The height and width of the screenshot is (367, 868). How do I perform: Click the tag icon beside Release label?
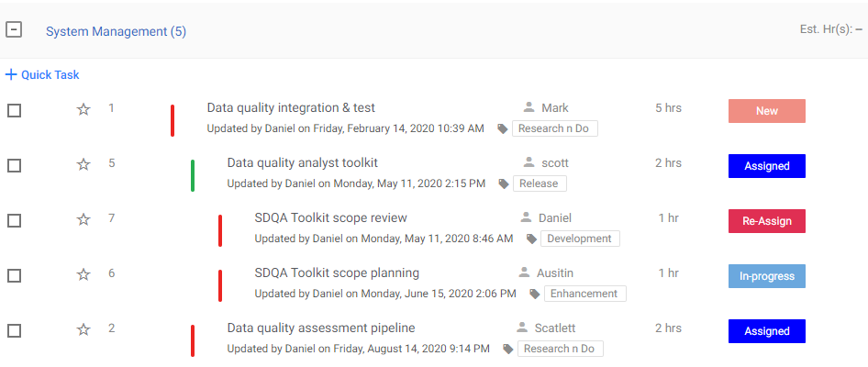click(504, 183)
